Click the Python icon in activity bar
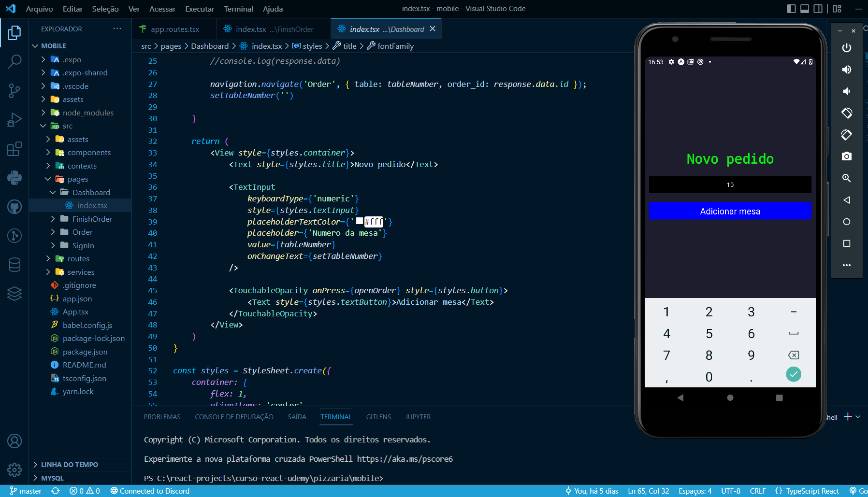Image resolution: width=868 pixels, height=497 pixels. [x=14, y=177]
